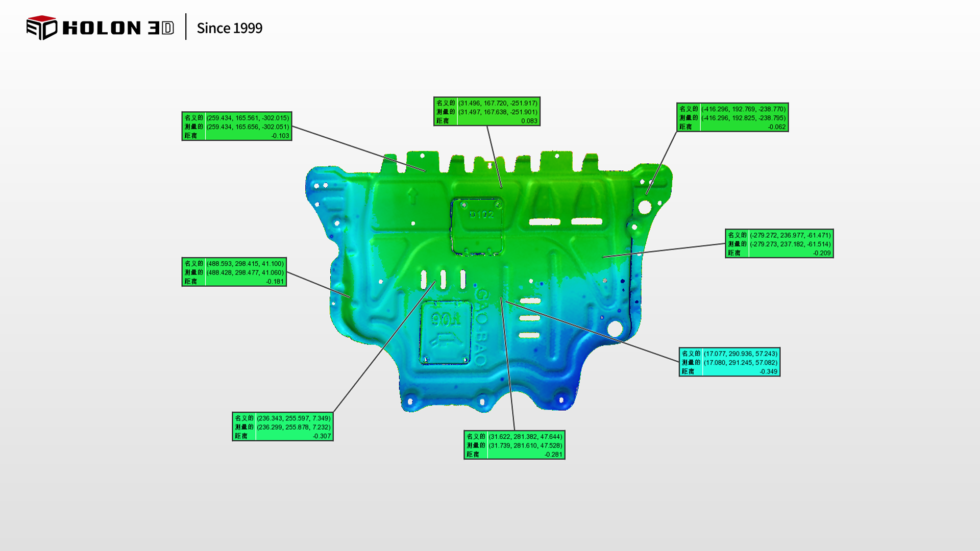Click the 901 car-icon plate on the model
980x551 pixels.
click(446, 332)
